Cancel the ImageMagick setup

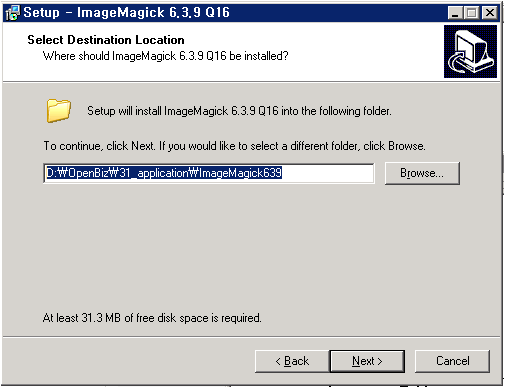point(453,361)
